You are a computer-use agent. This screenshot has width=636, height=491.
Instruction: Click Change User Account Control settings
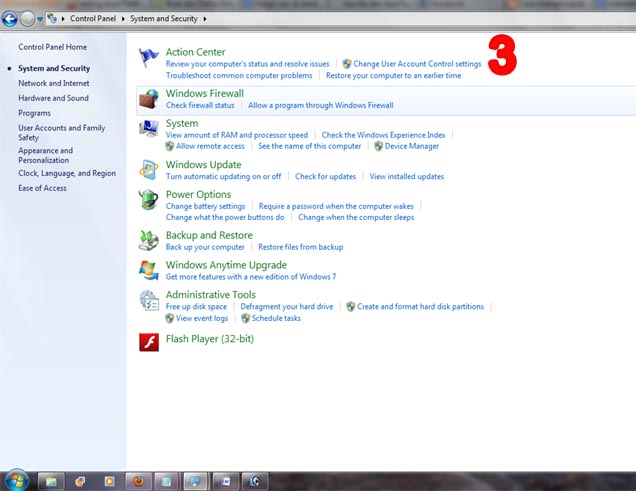click(417, 64)
